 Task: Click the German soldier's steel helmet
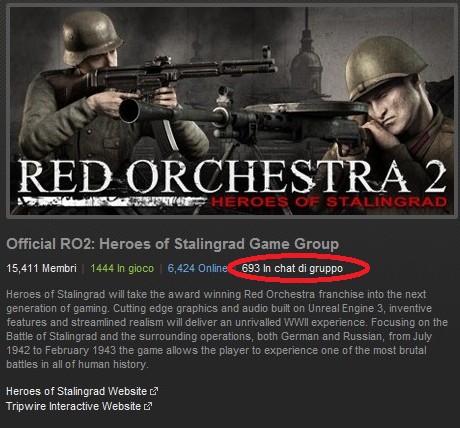90,35
